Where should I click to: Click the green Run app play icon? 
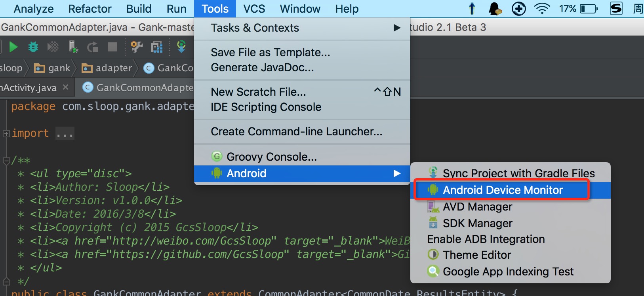click(13, 47)
